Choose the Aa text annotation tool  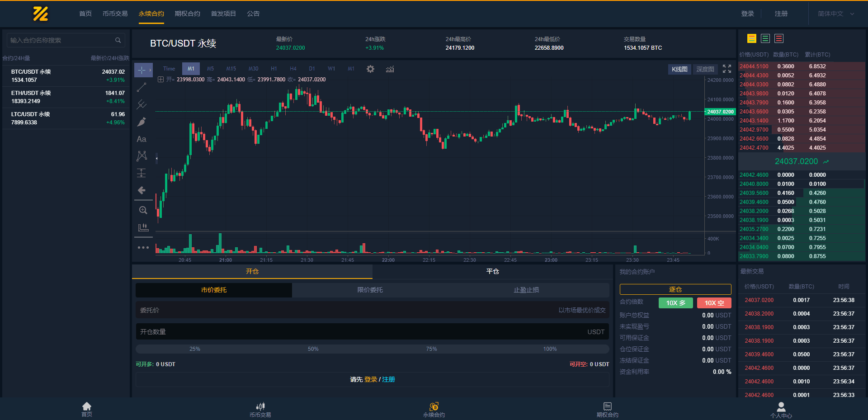coord(142,139)
